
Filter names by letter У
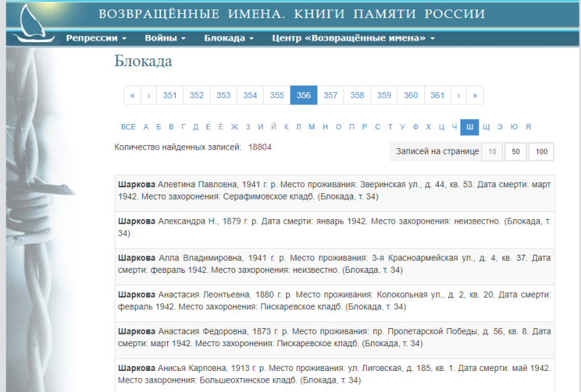pyautogui.click(x=402, y=127)
